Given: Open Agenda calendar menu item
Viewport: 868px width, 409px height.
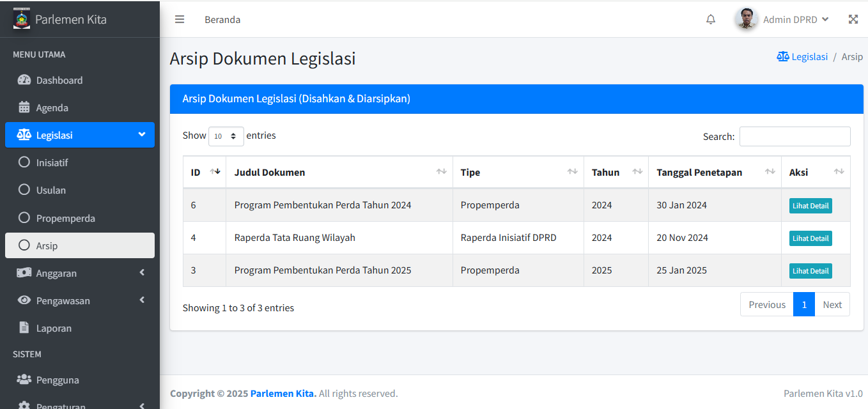Looking at the screenshot, I should tap(52, 108).
